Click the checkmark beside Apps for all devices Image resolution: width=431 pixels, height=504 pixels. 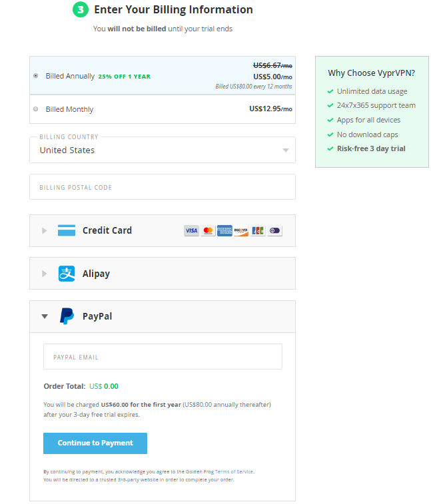pos(330,121)
